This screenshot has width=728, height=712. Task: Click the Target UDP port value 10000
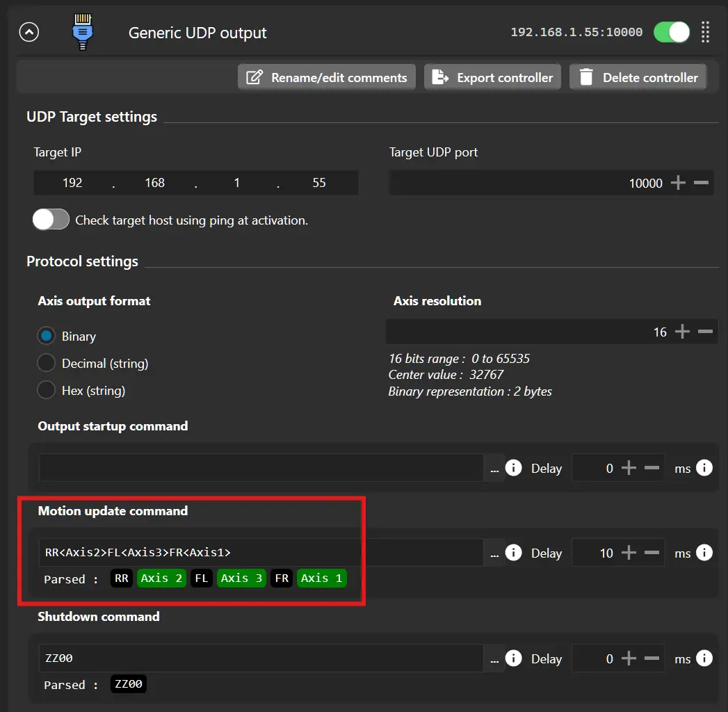(x=645, y=184)
